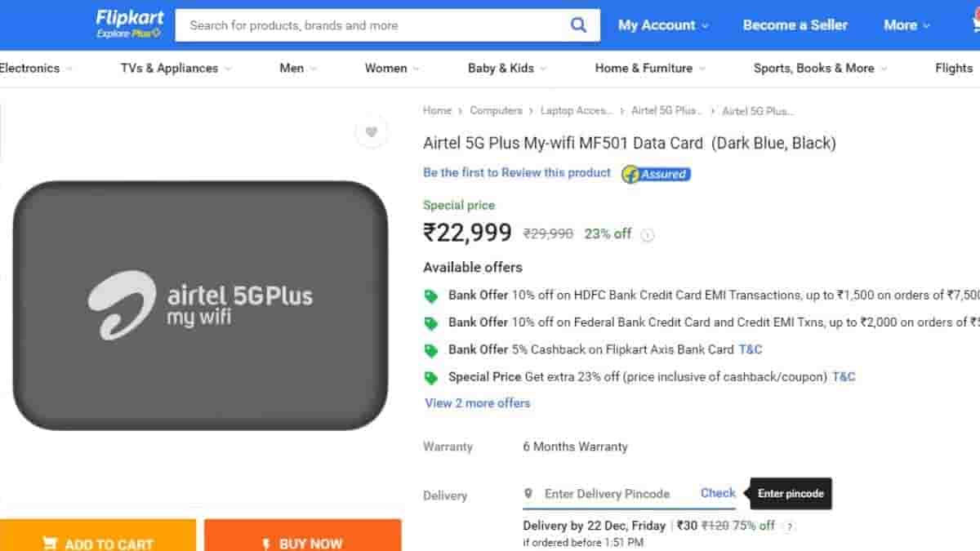Screen dimensions: 980x551
Task: Click the search magnifier icon
Action: click(578, 25)
